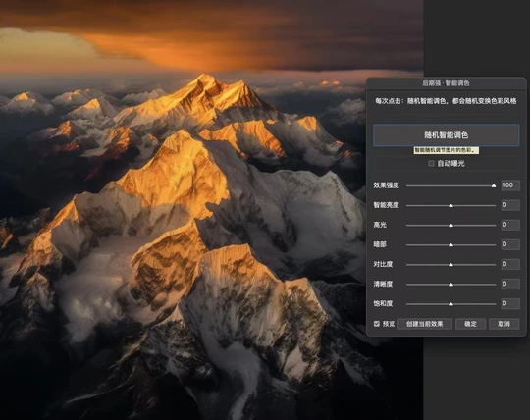Viewport: 530px width, 420px height.
Task: Click the 智能亮度 value field
Action: click(x=510, y=205)
